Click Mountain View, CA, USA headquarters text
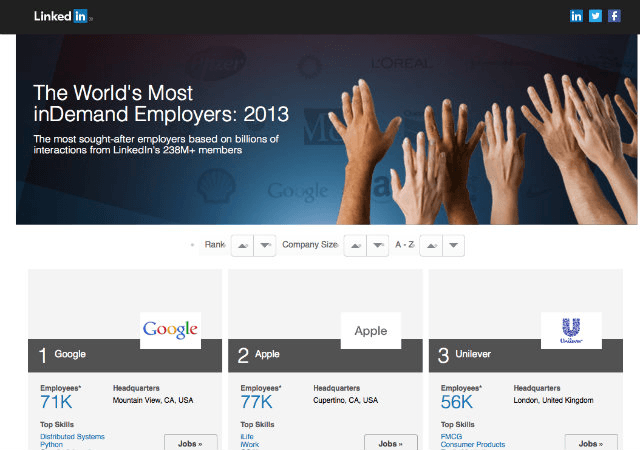The height and width of the screenshot is (450, 640). click(153, 400)
